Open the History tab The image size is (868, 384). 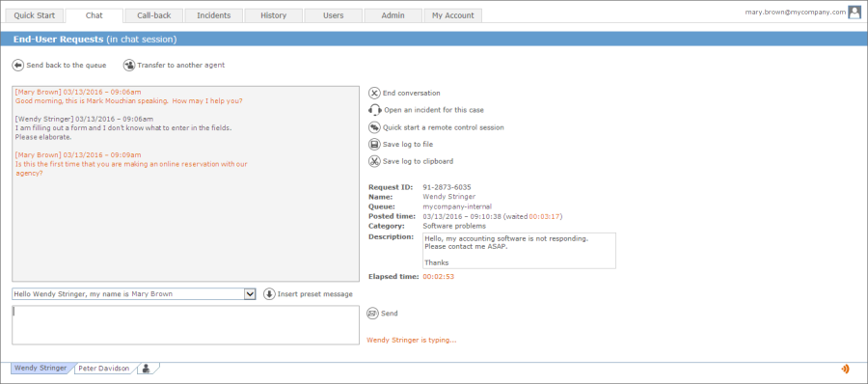[274, 15]
